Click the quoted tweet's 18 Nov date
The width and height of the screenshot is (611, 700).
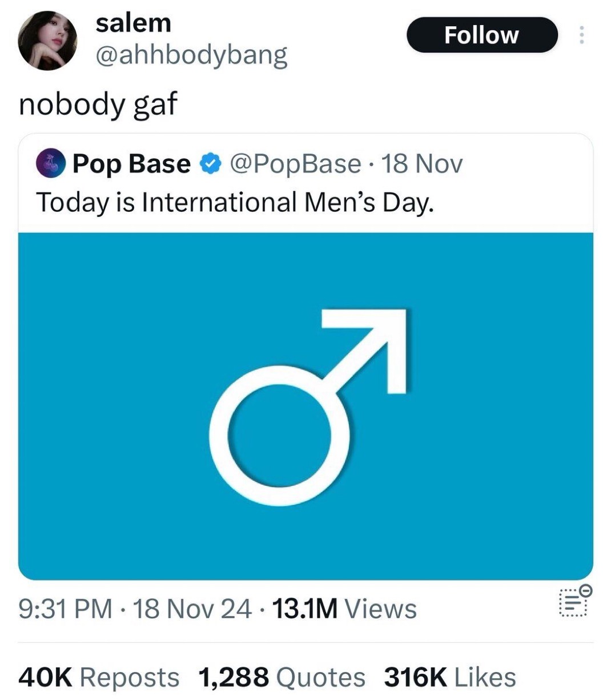(421, 164)
